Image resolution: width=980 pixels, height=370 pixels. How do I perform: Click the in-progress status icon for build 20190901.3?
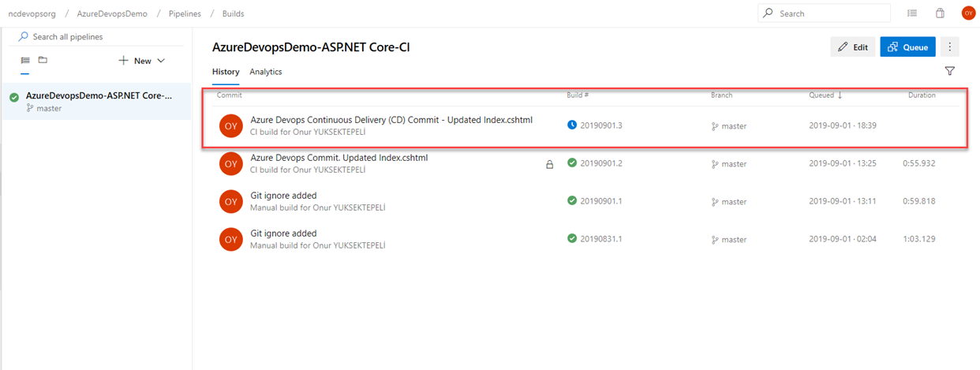572,125
